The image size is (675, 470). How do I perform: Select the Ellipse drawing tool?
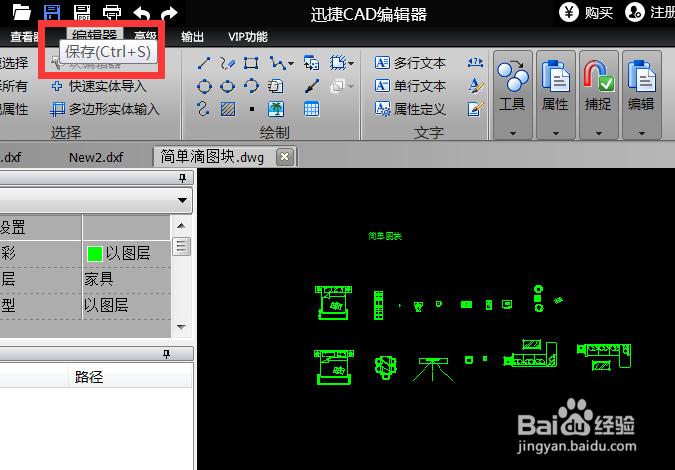(227, 86)
